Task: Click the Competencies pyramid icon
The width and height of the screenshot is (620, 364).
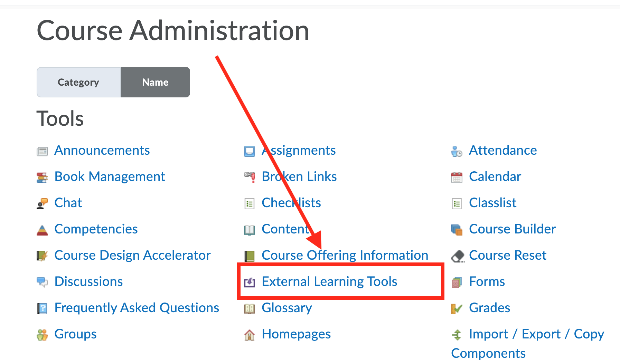Action: 42,230
